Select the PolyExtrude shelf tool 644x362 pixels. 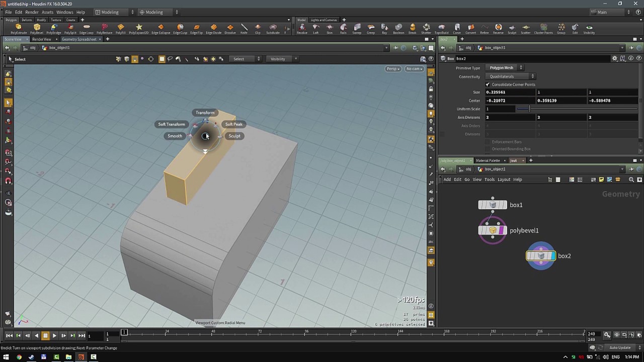click(19, 29)
